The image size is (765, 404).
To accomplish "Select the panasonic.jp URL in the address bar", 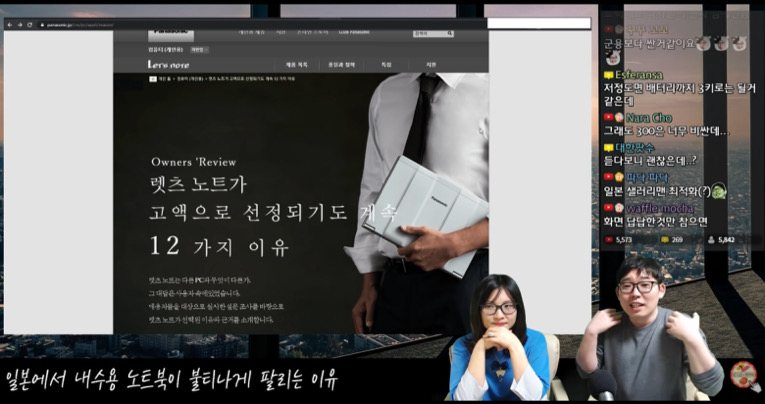I will [x=81, y=24].
